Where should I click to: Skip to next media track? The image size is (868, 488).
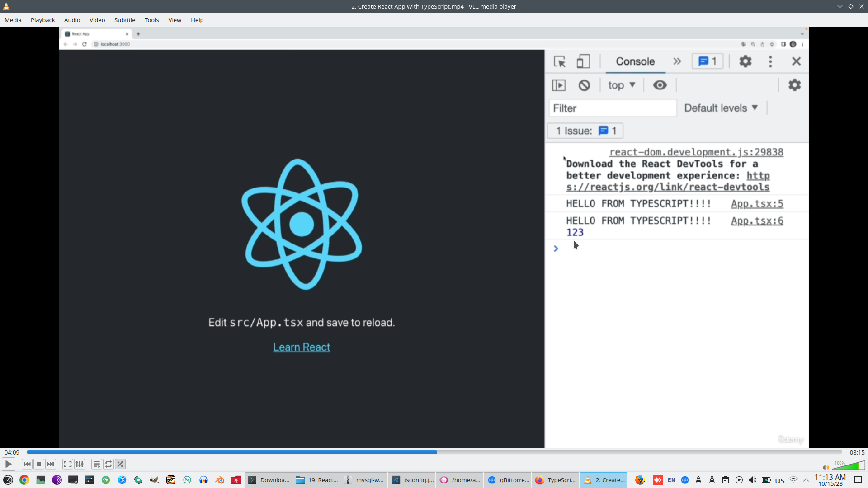click(x=51, y=464)
